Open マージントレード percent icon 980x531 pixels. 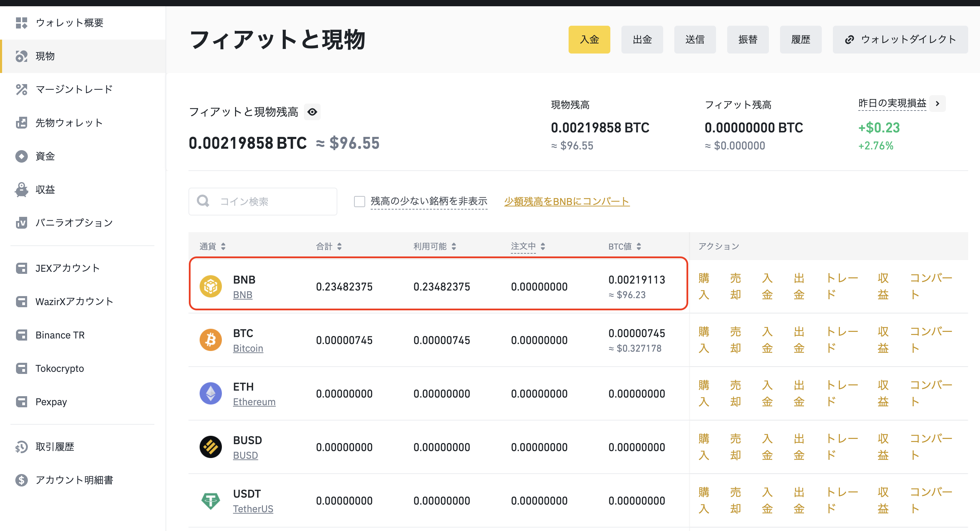click(22, 89)
